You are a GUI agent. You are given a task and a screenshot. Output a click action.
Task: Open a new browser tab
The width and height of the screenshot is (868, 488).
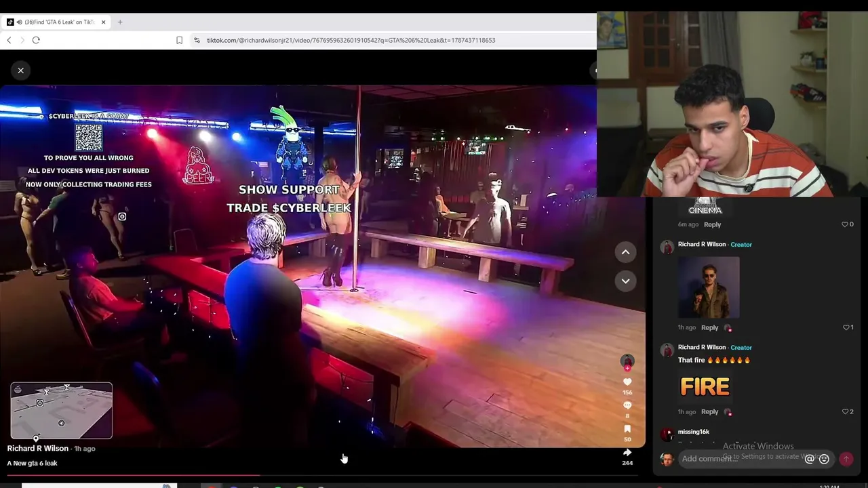[120, 22]
